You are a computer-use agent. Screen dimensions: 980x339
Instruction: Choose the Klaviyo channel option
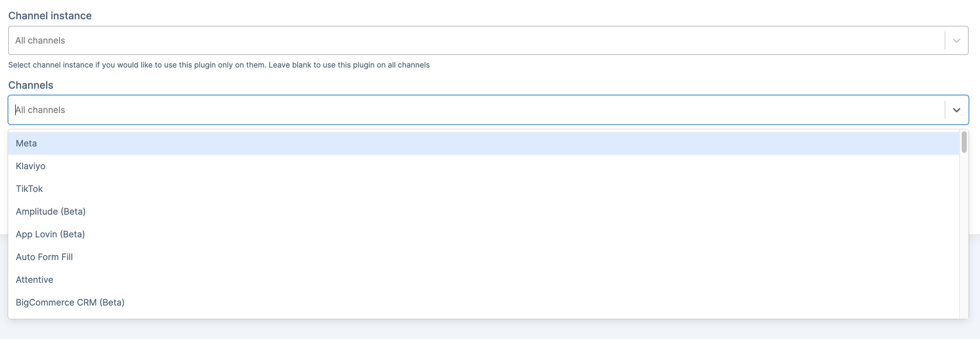(x=484, y=166)
